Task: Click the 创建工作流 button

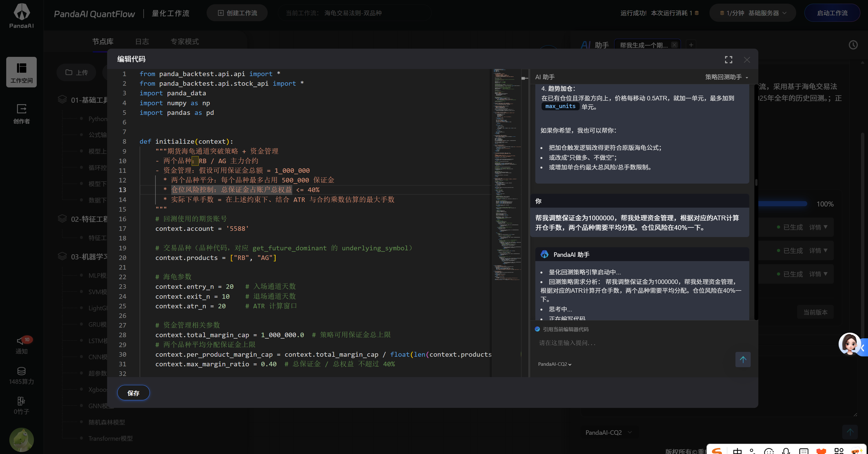Action: tap(237, 13)
